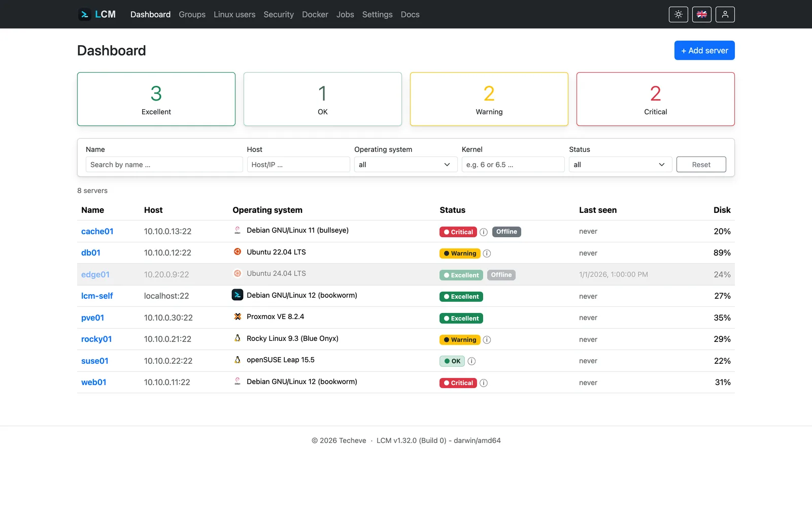This screenshot has width=812, height=508.
Task: Click the LCM logo icon
Action: [84, 14]
